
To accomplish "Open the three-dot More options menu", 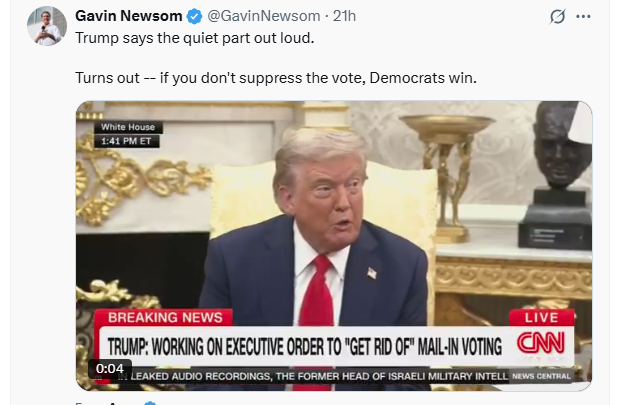I will (583, 17).
